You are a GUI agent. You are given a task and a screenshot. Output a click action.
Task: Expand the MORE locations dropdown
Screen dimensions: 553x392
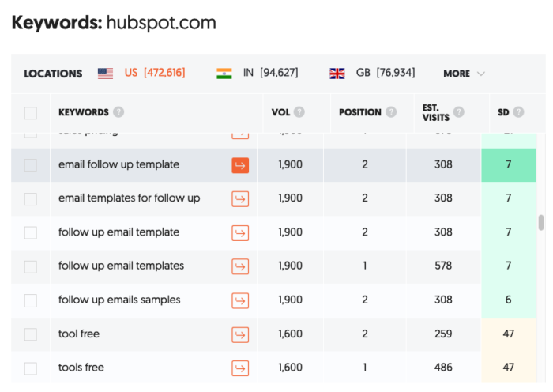(464, 73)
